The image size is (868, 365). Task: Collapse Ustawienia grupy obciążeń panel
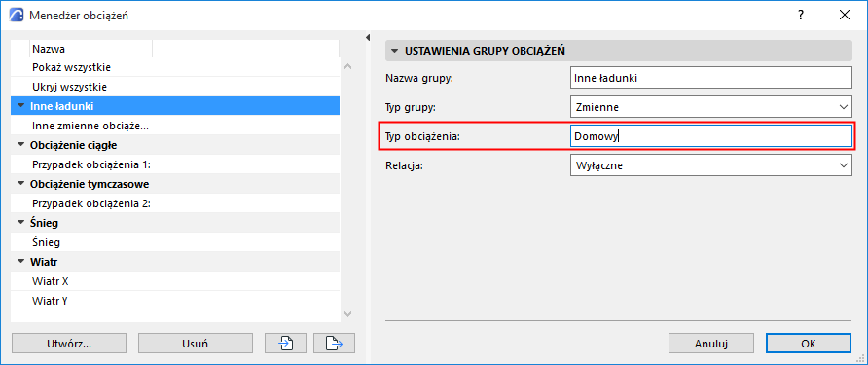pos(394,51)
